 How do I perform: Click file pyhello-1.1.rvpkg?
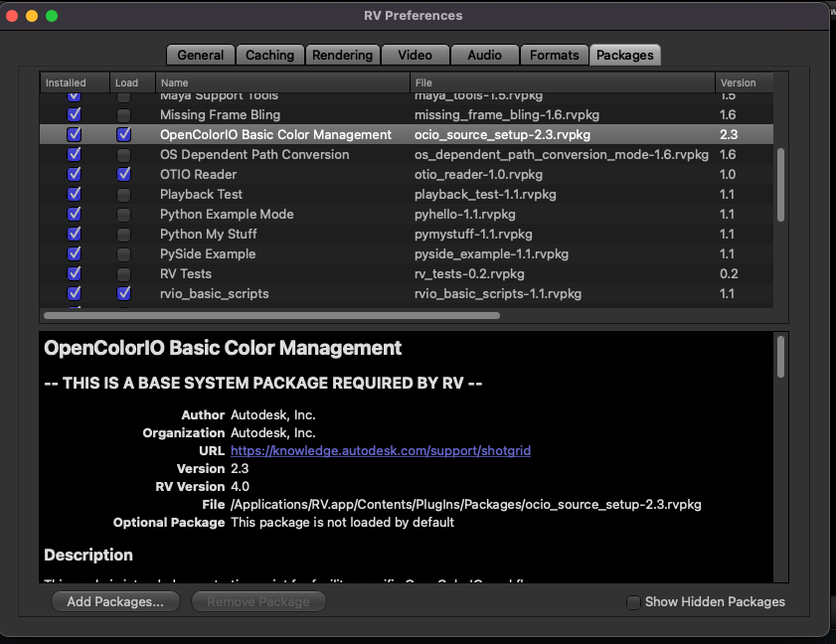coord(465,215)
